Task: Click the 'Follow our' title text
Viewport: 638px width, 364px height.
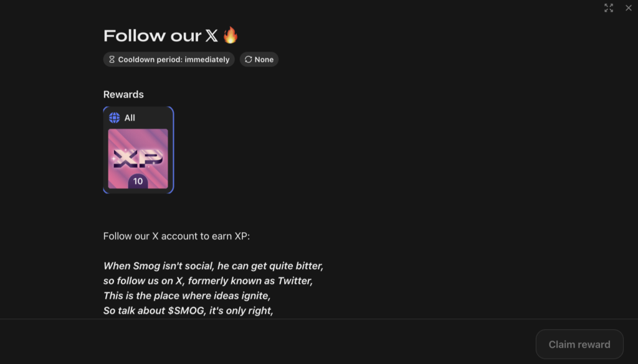Action: point(153,35)
